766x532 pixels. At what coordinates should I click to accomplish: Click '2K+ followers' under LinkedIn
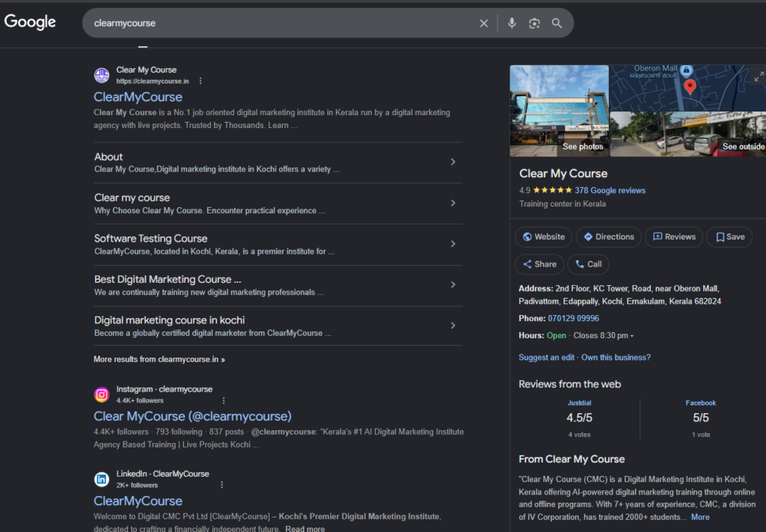point(137,486)
